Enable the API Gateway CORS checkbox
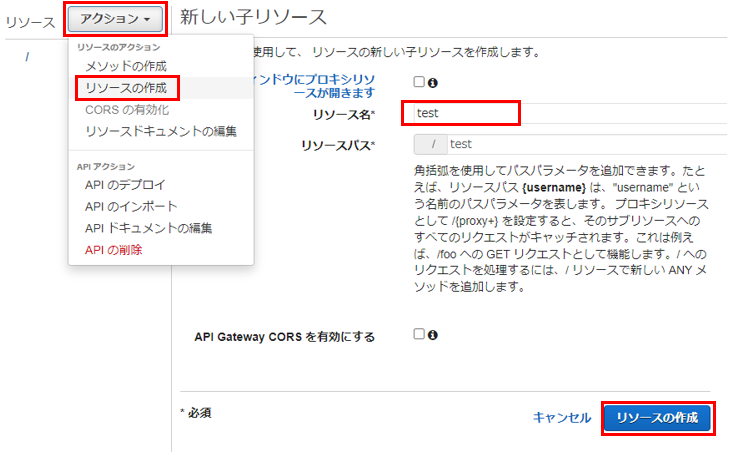 (420, 334)
